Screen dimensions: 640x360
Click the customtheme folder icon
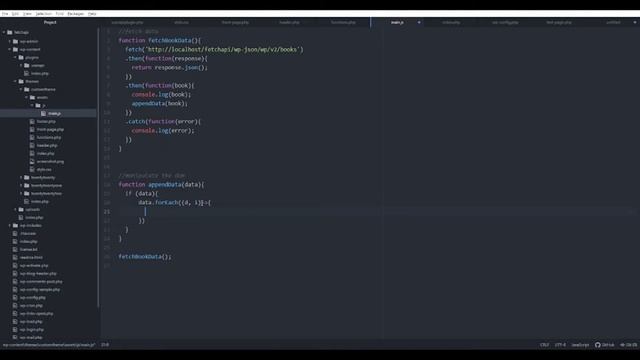[27, 89]
